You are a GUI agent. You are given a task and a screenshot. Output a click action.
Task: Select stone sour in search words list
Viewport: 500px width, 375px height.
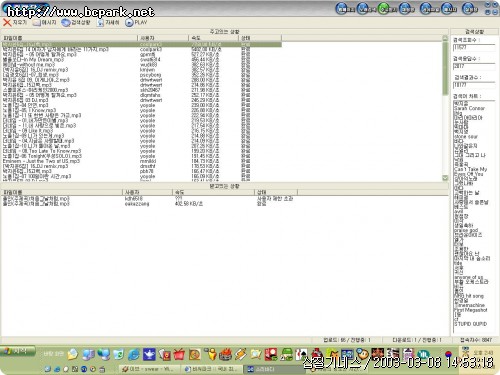(466, 137)
